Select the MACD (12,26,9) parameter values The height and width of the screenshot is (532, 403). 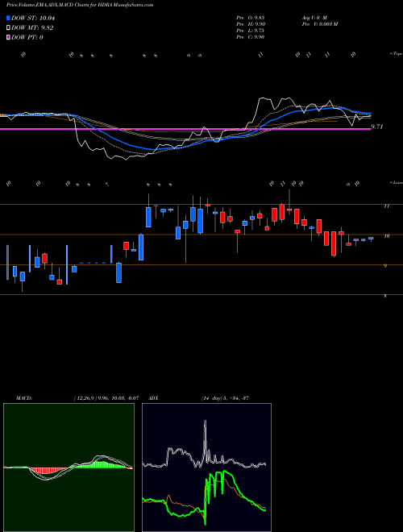[106, 398]
